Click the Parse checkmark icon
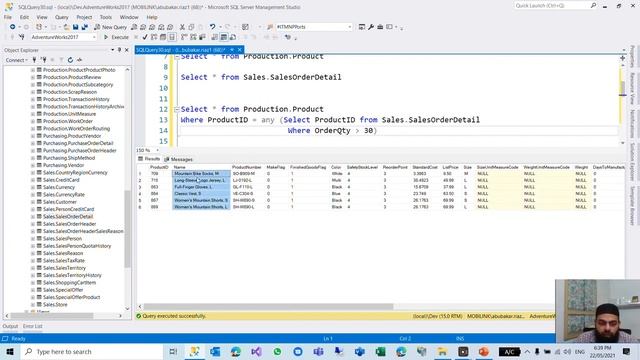The height and width of the screenshot is (360, 640). click(x=145, y=37)
